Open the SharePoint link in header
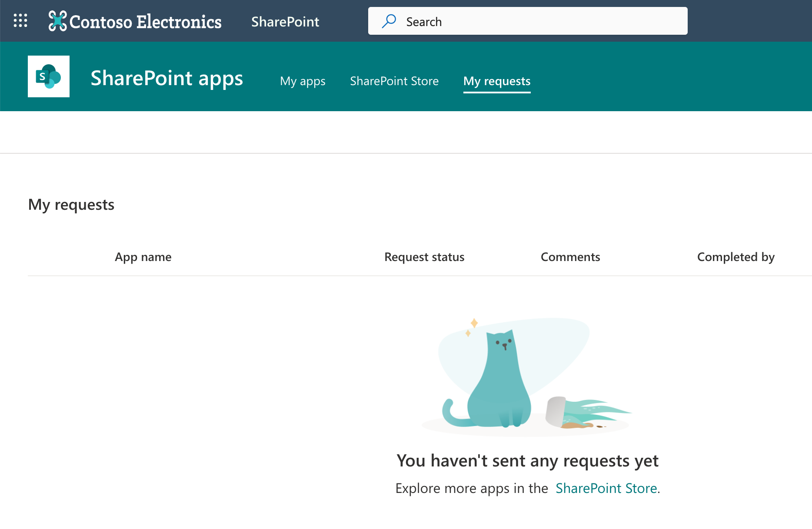The width and height of the screenshot is (812, 529). click(x=285, y=22)
